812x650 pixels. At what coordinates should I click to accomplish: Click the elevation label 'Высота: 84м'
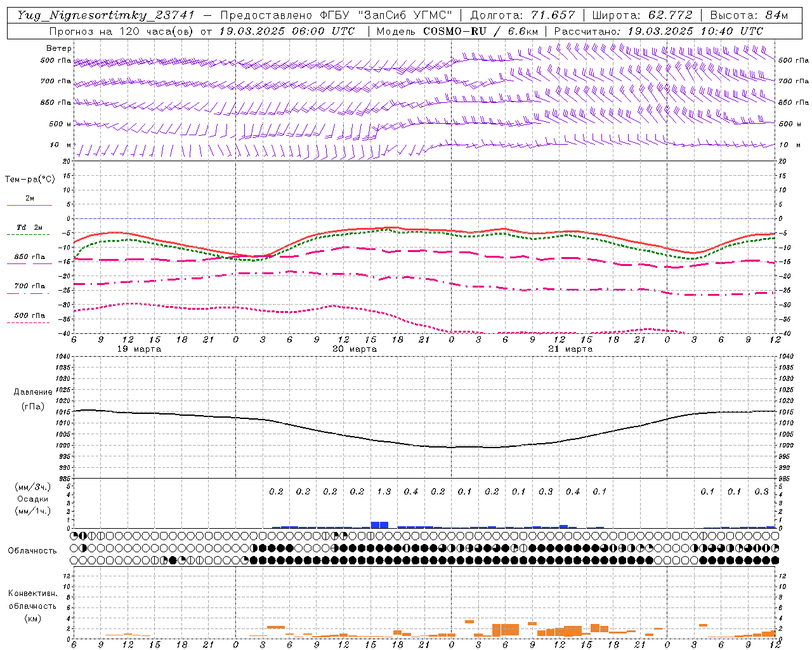[x=749, y=15]
